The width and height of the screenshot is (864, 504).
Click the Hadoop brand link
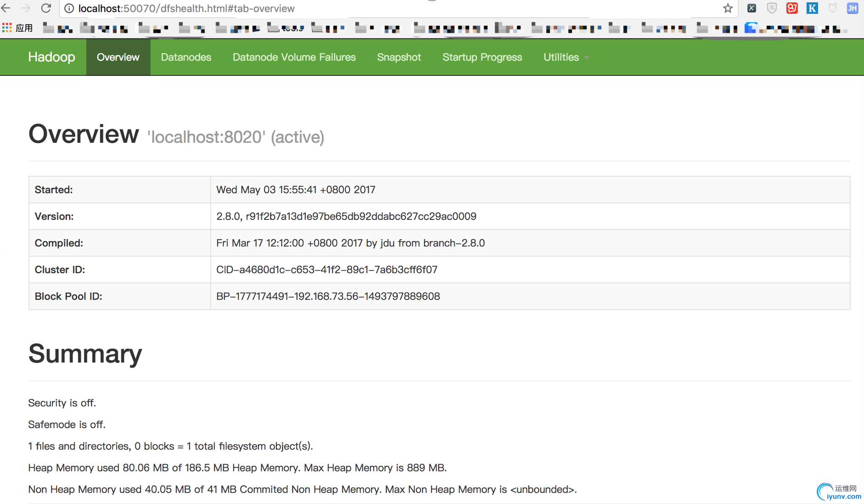[x=51, y=57]
